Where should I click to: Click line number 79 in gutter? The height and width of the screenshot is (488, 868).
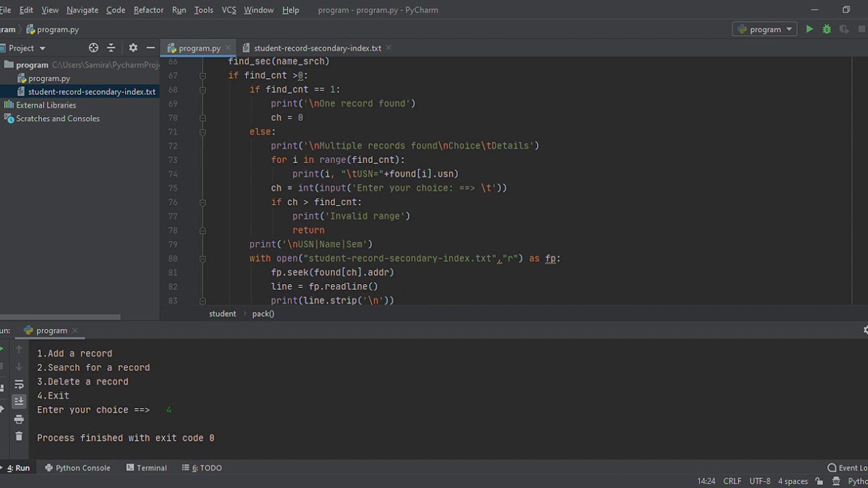pos(172,244)
